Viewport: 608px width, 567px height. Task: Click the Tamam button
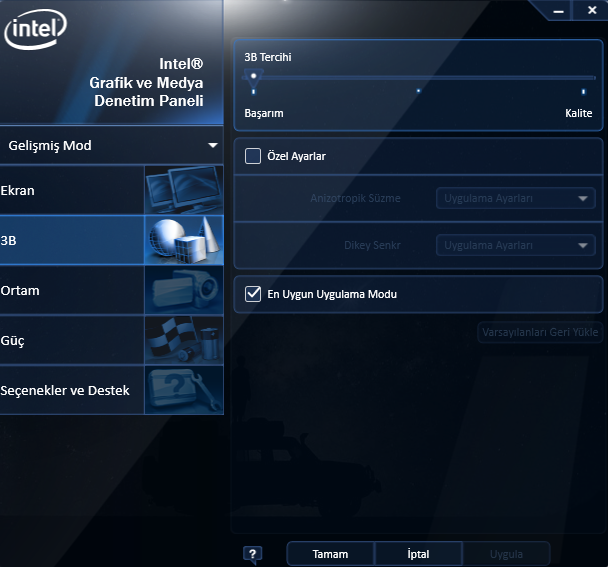point(330,554)
